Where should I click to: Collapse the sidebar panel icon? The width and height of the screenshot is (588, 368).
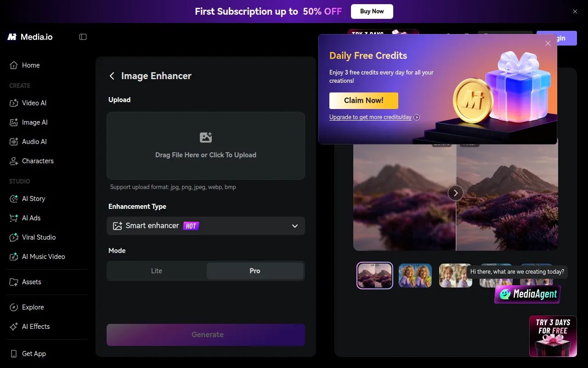coord(83,37)
